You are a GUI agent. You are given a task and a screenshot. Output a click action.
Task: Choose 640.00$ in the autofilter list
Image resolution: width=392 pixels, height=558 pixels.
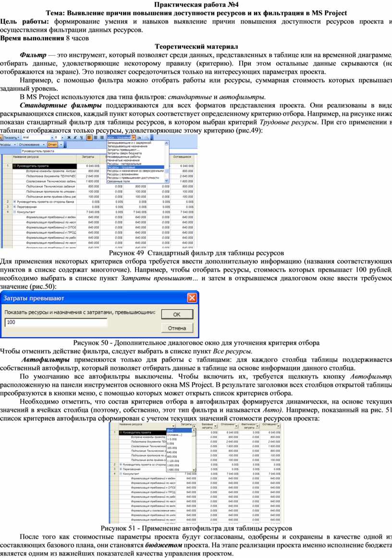(x=179, y=452)
